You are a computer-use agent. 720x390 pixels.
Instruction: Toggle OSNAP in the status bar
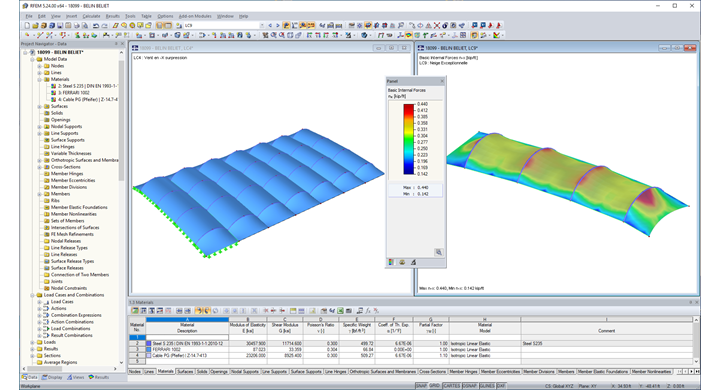(470, 386)
